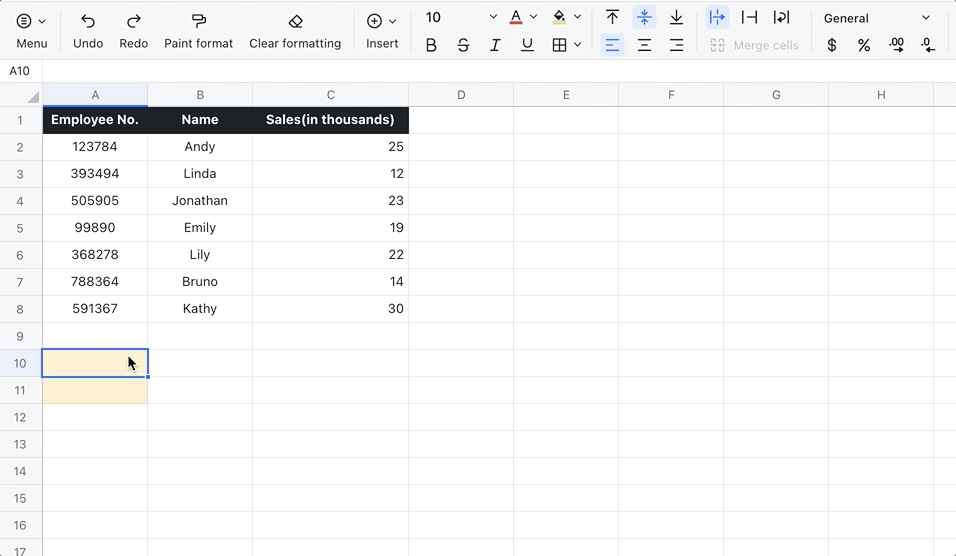
Task: Center align text horizontally
Action: (x=644, y=45)
